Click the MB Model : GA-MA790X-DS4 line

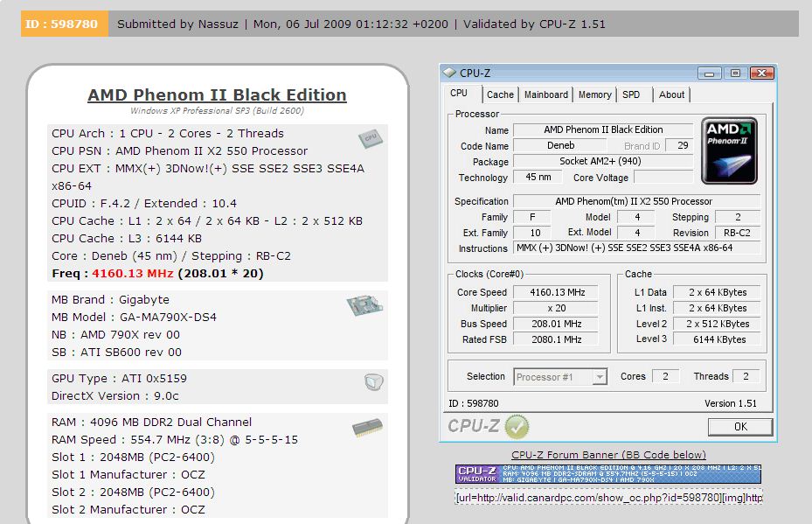pyautogui.click(x=134, y=318)
